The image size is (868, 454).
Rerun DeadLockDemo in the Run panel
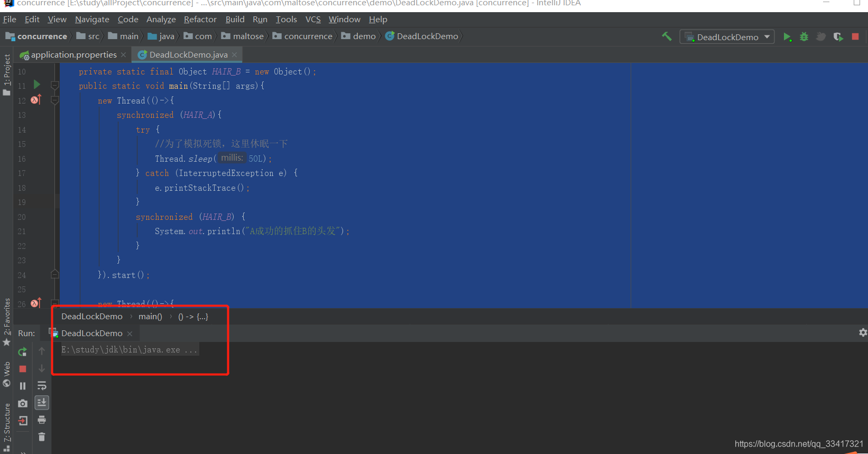[23, 352]
